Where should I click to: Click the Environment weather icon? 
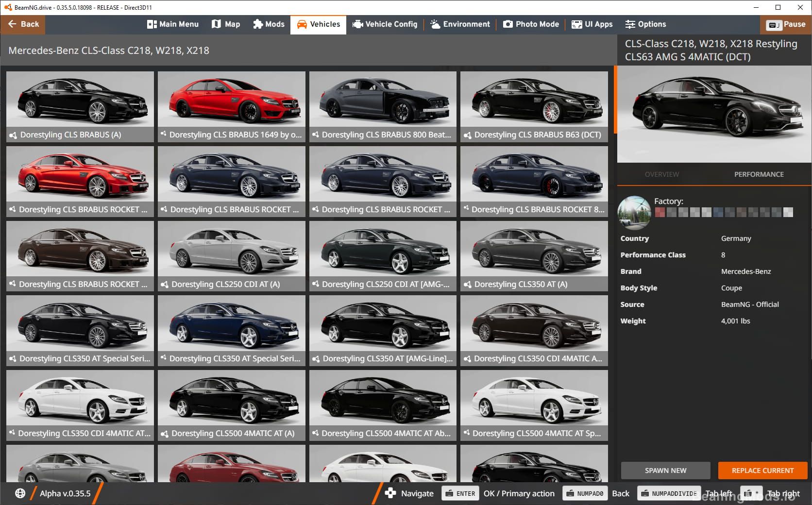point(435,24)
